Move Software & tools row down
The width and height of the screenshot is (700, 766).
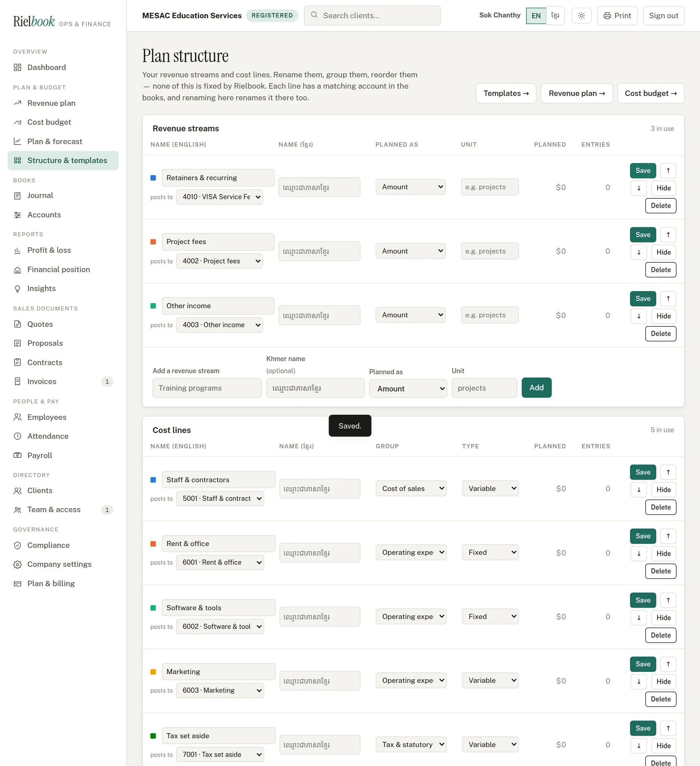[x=638, y=618]
